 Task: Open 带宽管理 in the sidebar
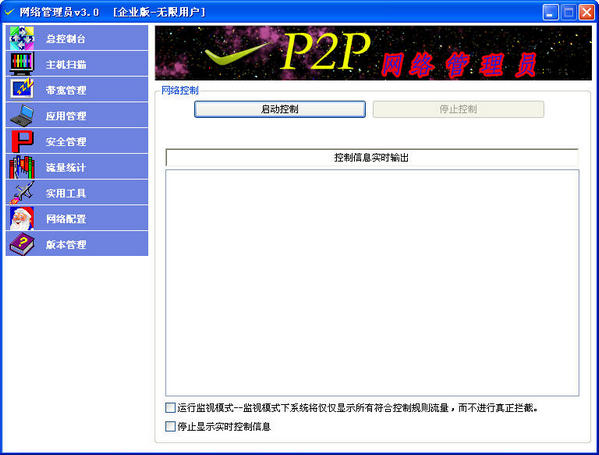point(77,89)
